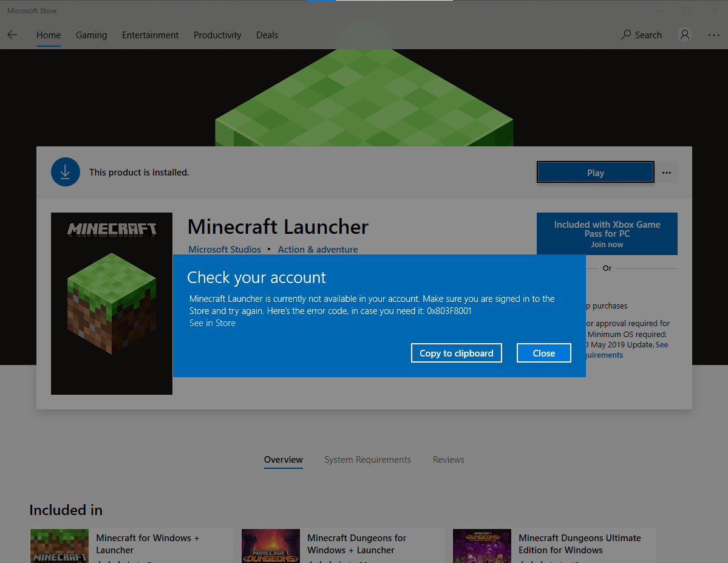Image resolution: width=728 pixels, height=563 pixels.
Task: Open Minecraft Dungeons Ultimate Edition thumbnail
Action: (x=482, y=546)
